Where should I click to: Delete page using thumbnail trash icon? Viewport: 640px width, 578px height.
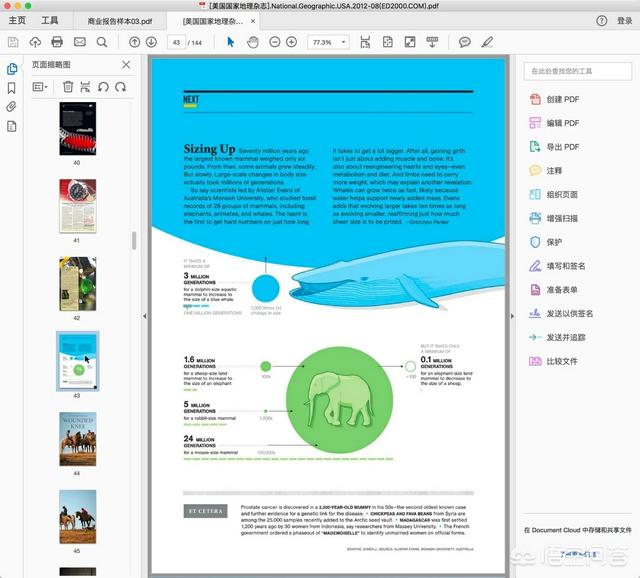[68, 87]
